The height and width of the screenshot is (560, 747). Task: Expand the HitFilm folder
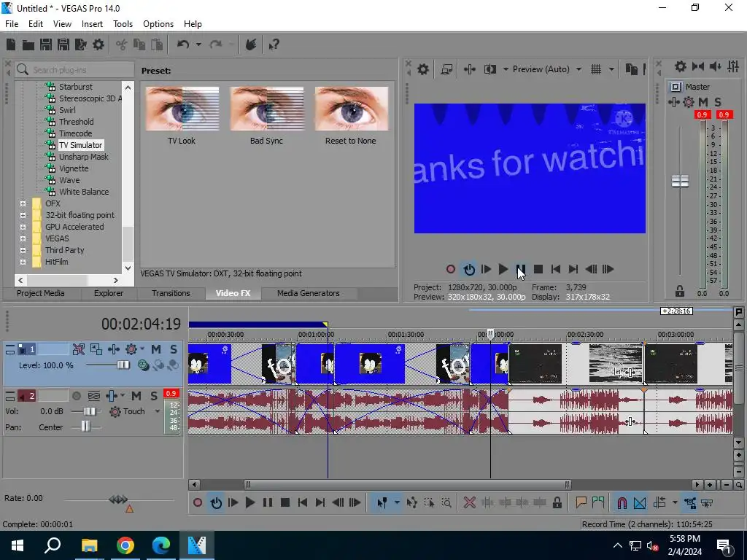click(x=23, y=262)
